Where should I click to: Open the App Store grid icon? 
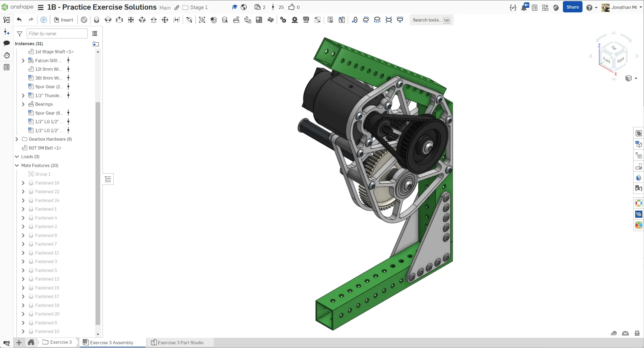pyautogui.click(x=545, y=7)
